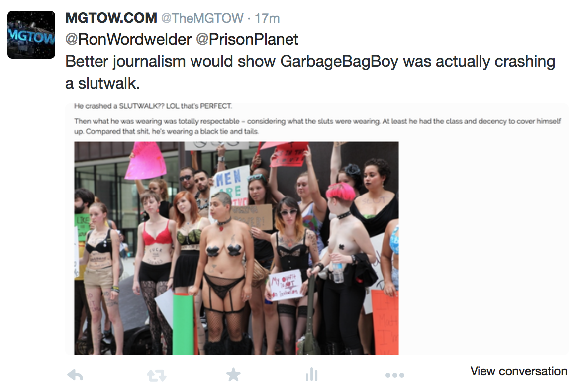Favorite the tweet with the star icon
This screenshot has width=577, height=392.
pyautogui.click(x=233, y=375)
